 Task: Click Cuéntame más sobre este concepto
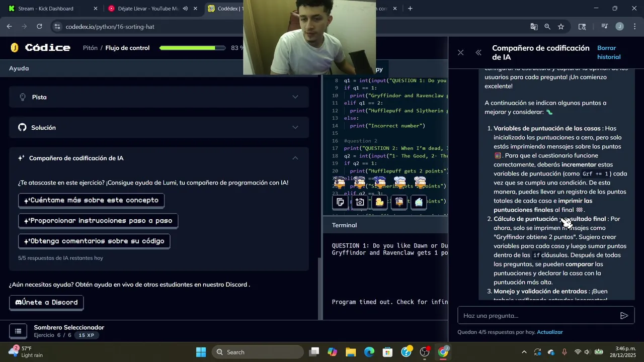pos(91,200)
